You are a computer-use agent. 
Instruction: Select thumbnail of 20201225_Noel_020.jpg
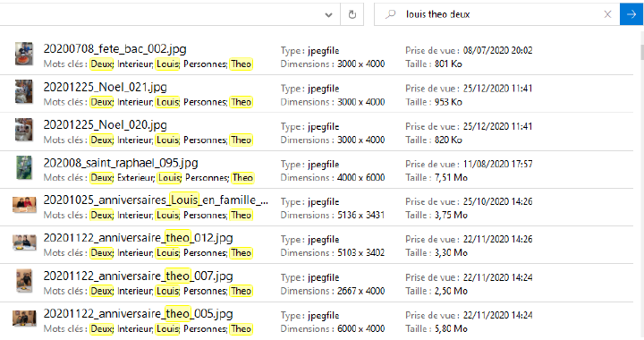click(24, 130)
